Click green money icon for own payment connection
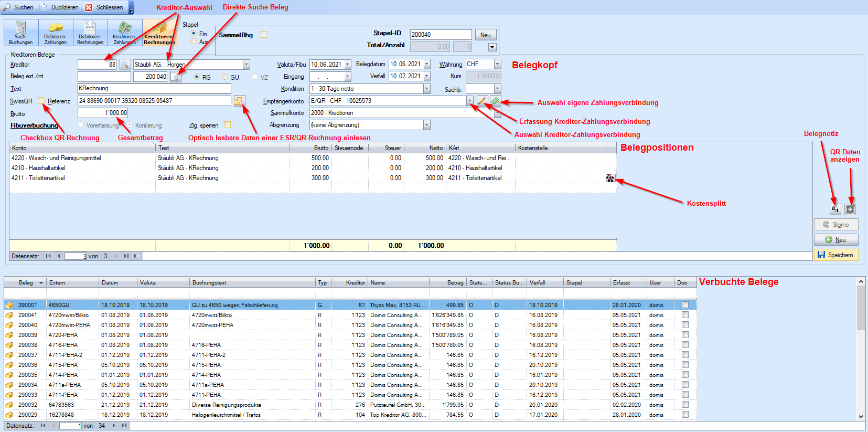This screenshot has width=868, height=432. pyautogui.click(x=495, y=101)
